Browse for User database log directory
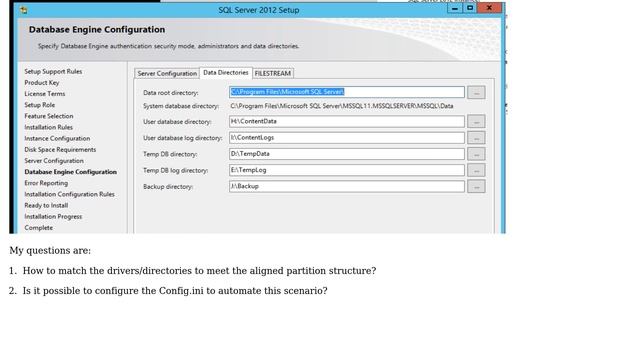Viewport: 640px width, 360px height. (x=476, y=138)
